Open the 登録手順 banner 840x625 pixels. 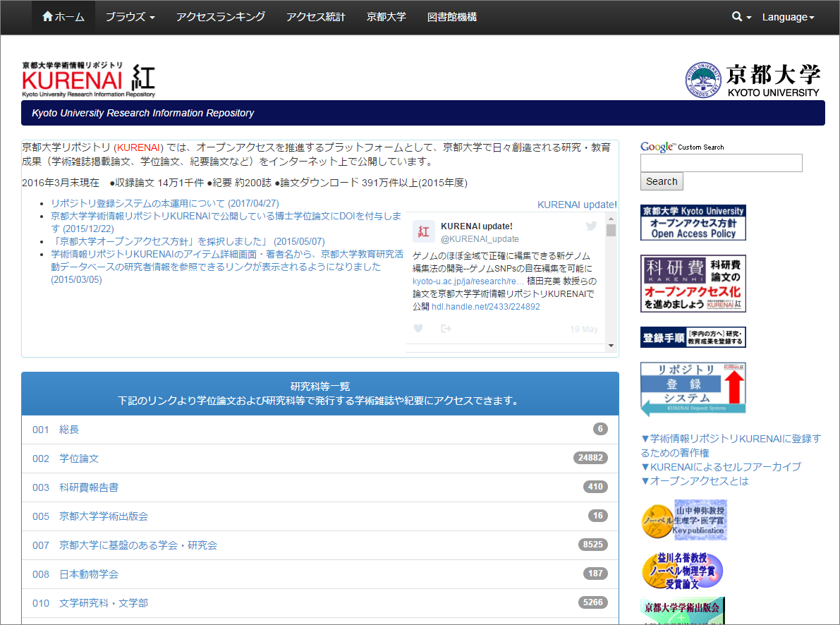693,337
